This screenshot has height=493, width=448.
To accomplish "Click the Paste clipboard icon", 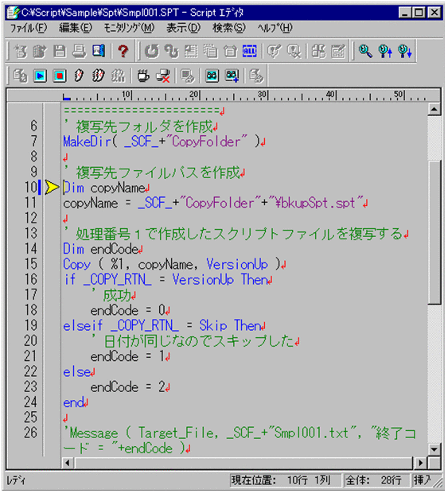I will 230,51.
